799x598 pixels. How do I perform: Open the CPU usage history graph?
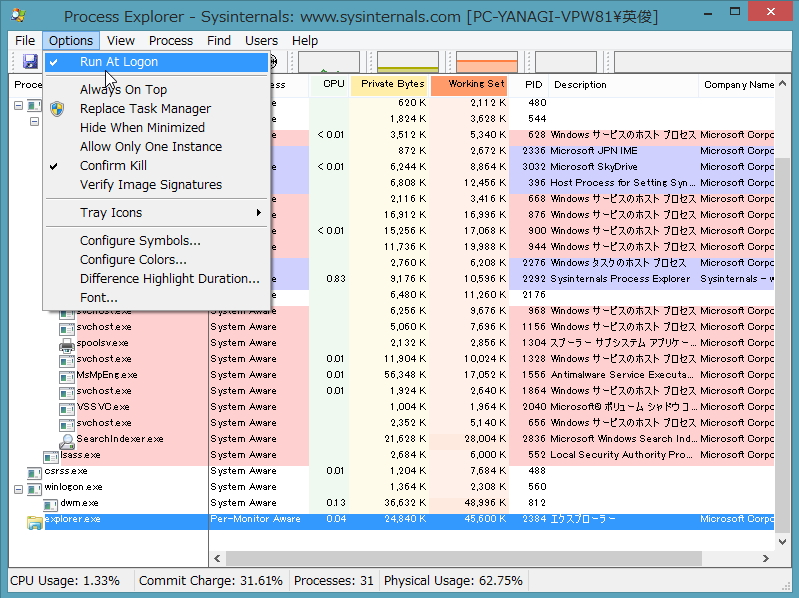click(329, 62)
